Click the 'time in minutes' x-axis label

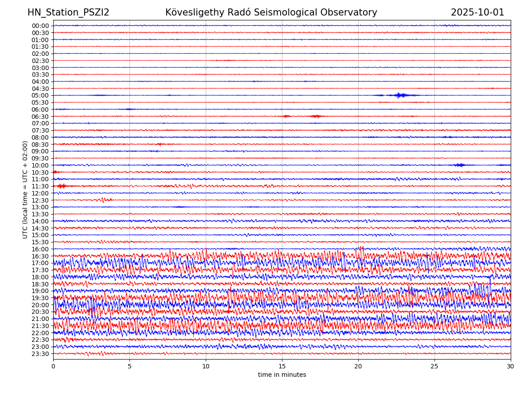[x=282, y=375]
